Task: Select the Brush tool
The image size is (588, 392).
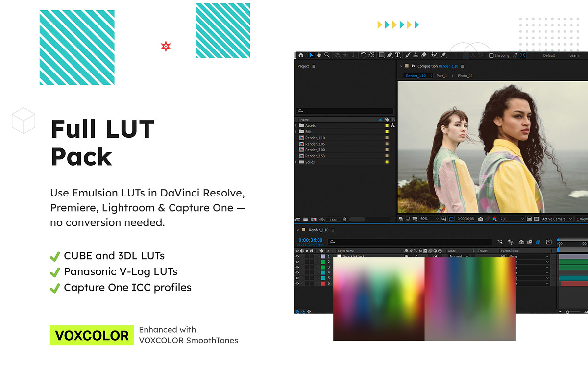Action: point(408,55)
